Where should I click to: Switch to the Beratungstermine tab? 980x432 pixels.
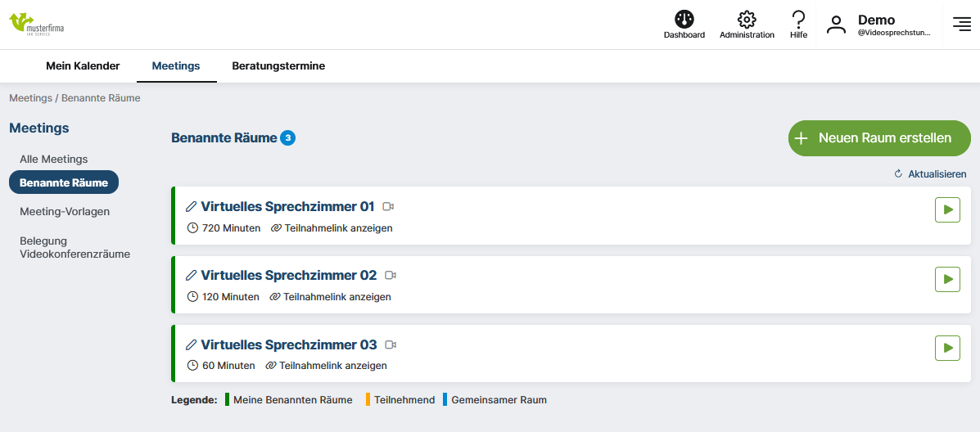[x=278, y=66]
